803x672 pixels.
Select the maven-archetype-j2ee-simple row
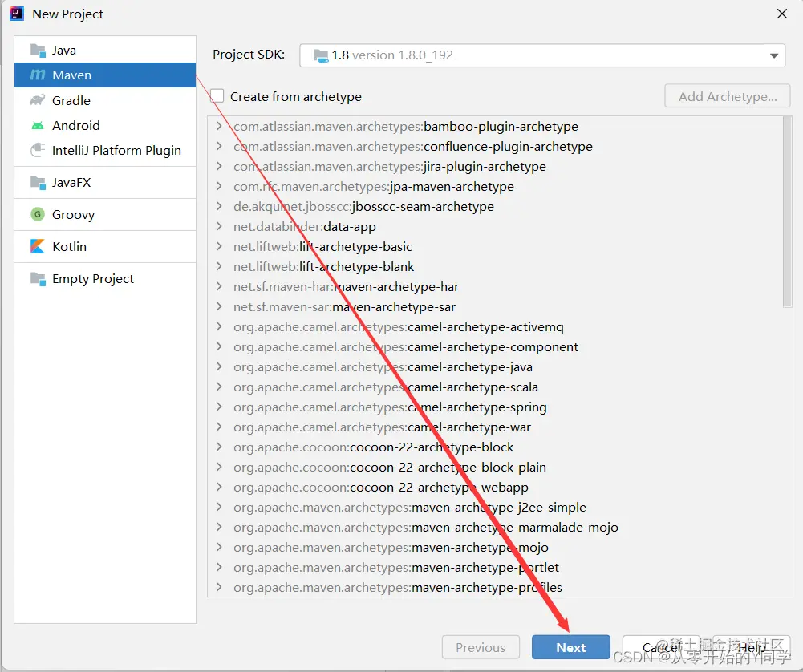(x=495, y=507)
